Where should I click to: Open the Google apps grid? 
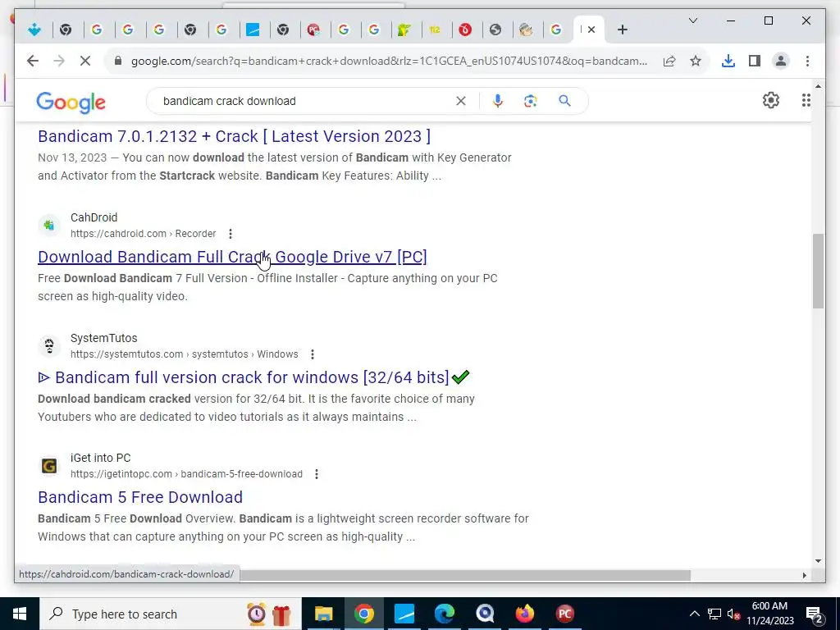pyautogui.click(x=806, y=100)
